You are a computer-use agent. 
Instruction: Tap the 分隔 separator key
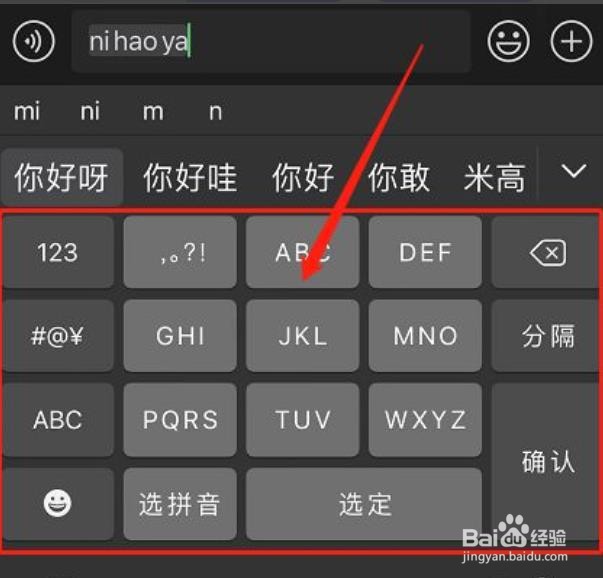(x=546, y=336)
